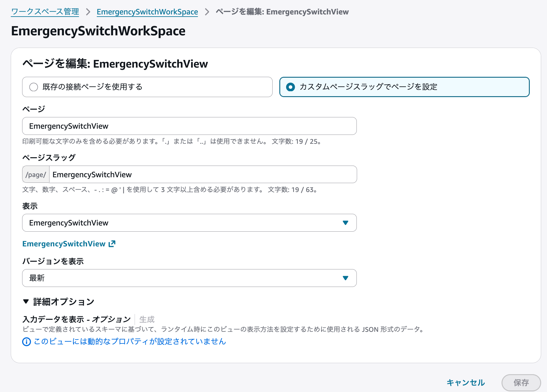The image size is (547, 392).
Task: Focus the ページ name input field
Action: pos(189,126)
